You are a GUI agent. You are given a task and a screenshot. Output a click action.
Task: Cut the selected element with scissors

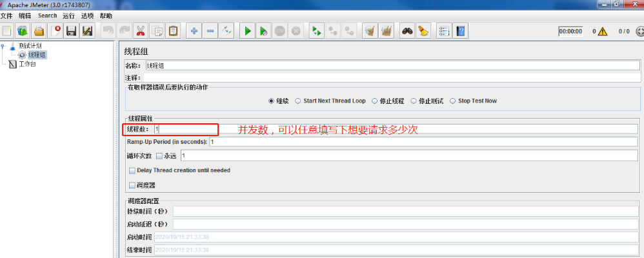pyautogui.click(x=141, y=31)
